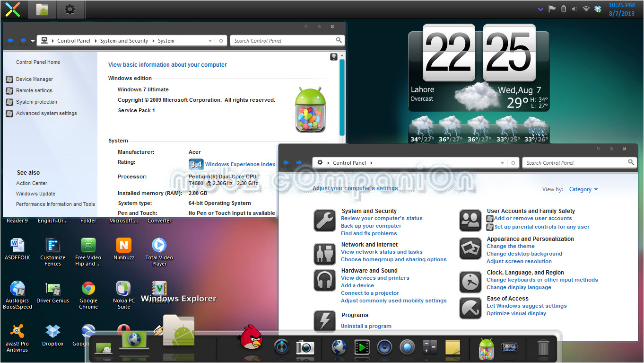Viewport: 644px width, 363px height.
Task: Click Control Panel breadcrumb in System window
Action: click(x=74, y=41)
